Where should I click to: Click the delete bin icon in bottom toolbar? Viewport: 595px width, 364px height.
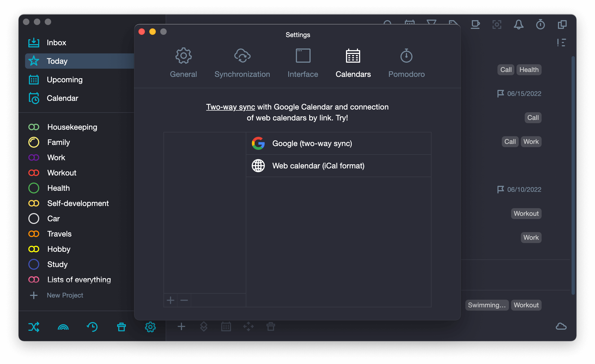coord(271,326)
